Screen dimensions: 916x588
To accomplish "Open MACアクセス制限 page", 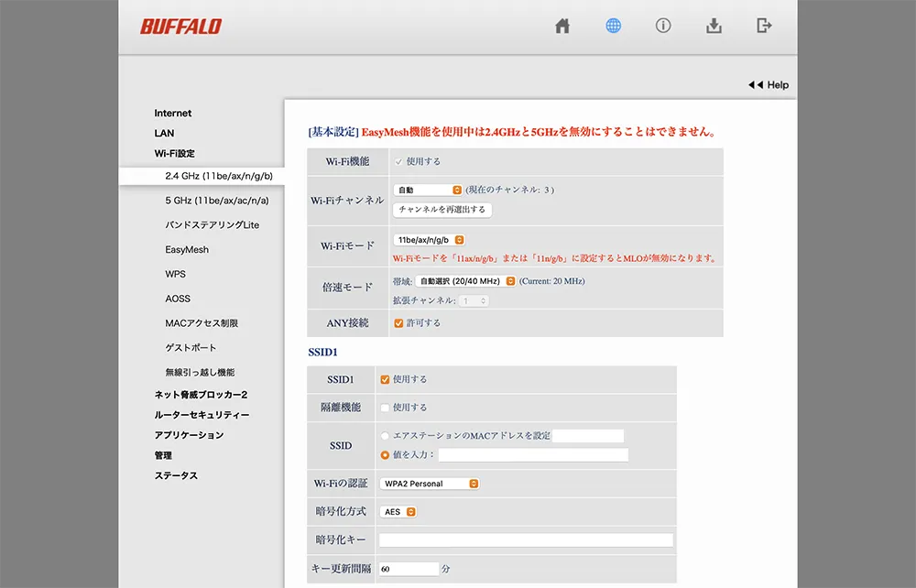I will tap(202, 323).
